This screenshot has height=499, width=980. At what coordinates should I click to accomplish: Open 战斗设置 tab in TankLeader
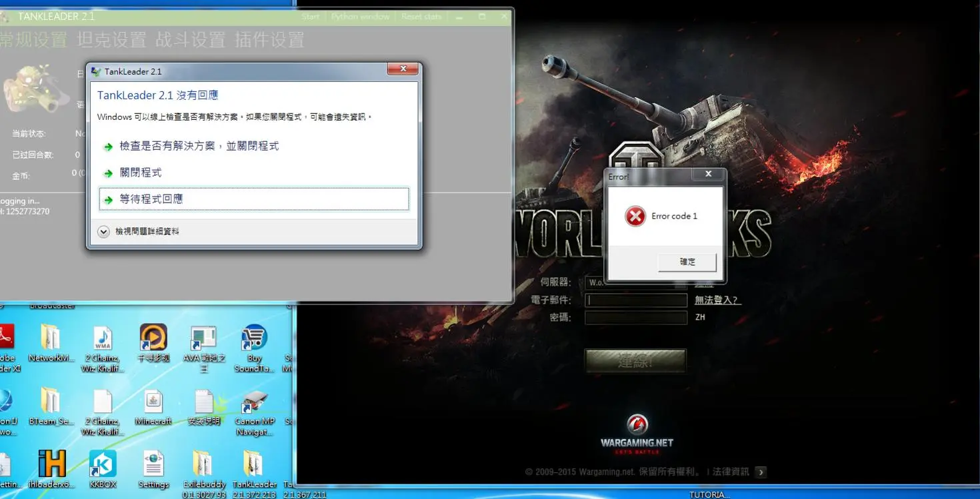tap(190, 40)
